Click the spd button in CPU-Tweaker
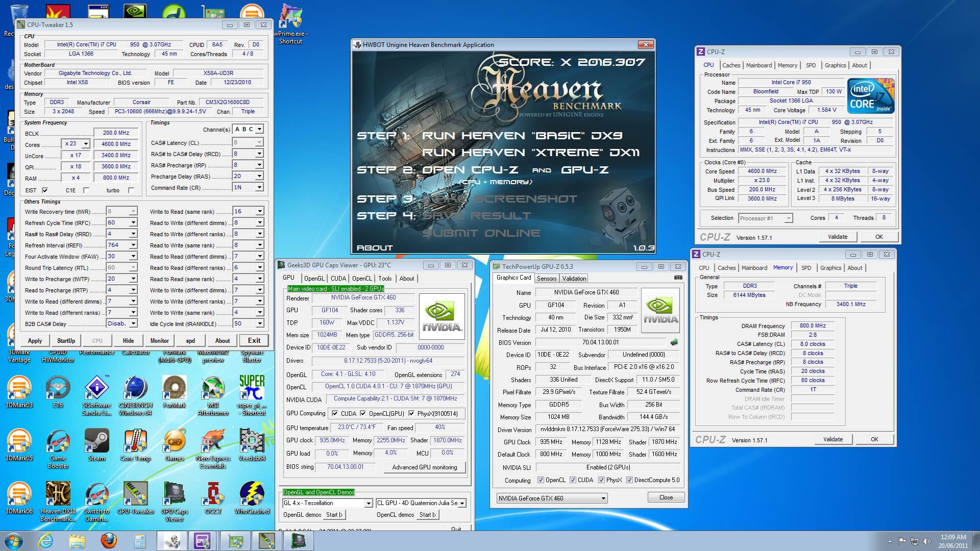 (x=190, y=341)
